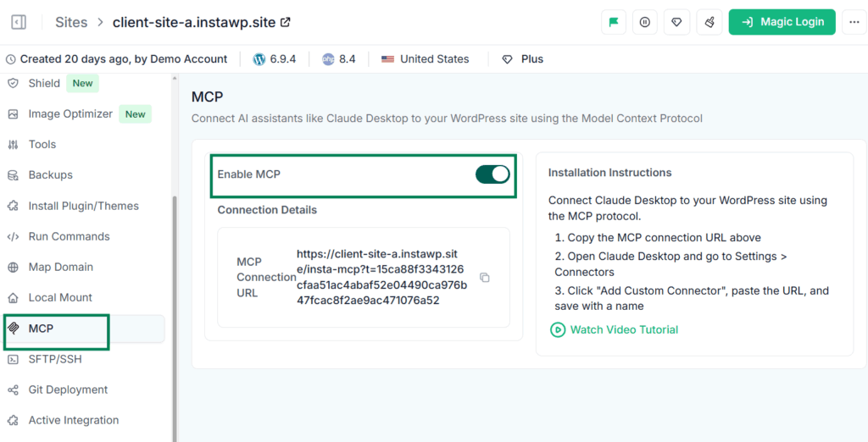Open Map Domain in sidebar

[61, 267]
